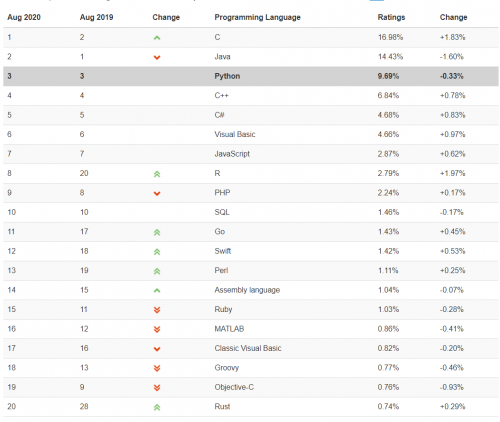
Task: Click the Programming Language column header
Action: [257, 17]
